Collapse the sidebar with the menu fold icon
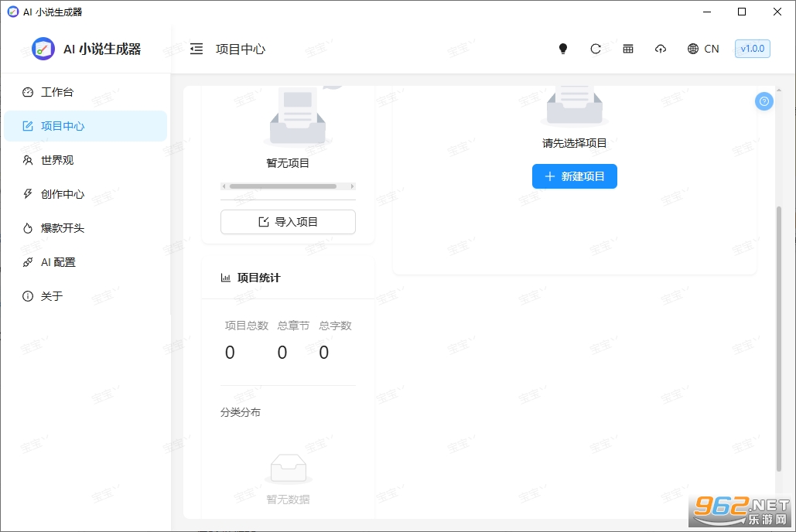This screenshot has width=796, height=532. [x=196, y=49]
